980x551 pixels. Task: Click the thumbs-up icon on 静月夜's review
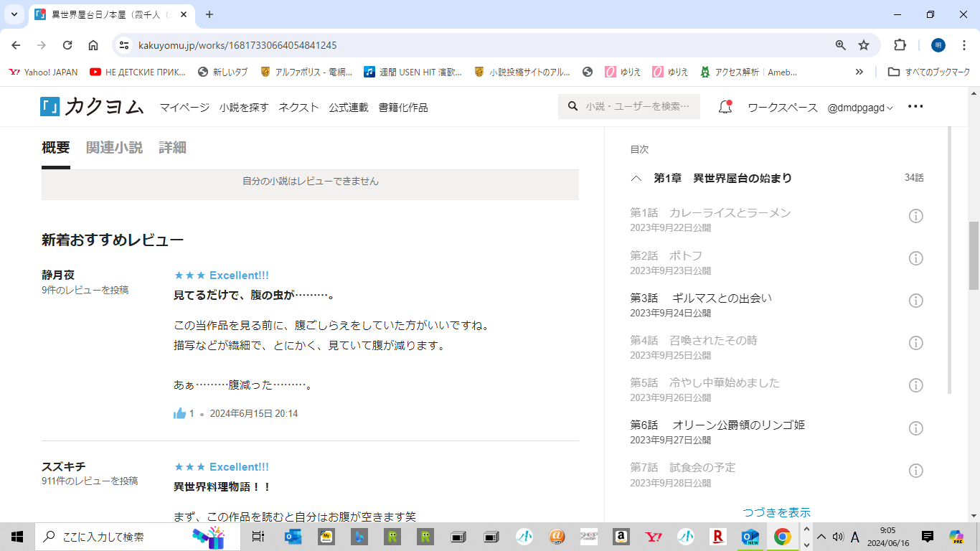coord(179,413)
